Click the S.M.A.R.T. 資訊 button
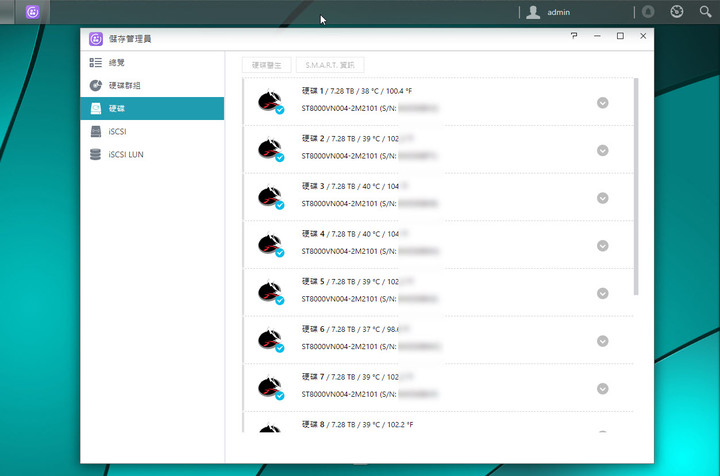This screenshot has height=476, width=720. (330, 65)
